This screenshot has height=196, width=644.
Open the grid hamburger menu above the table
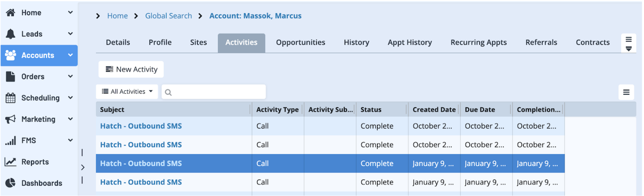point(626,92)
